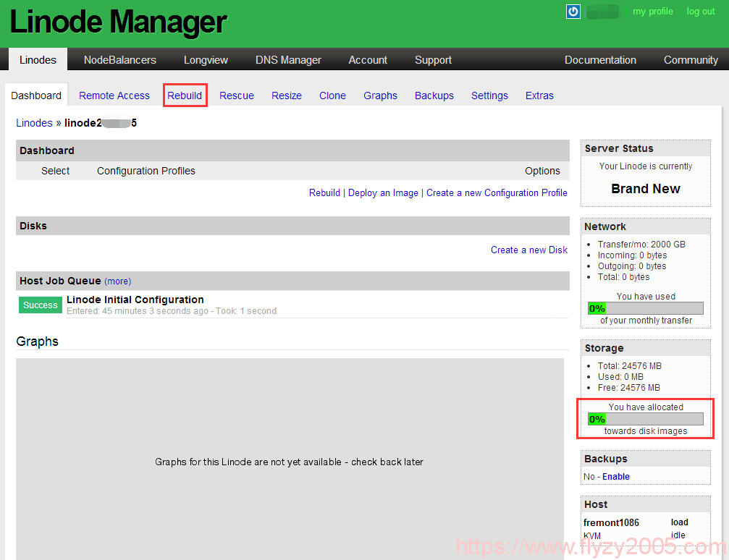
Task: Select the Dashboard sub-tab
Action: click(36, 96)
